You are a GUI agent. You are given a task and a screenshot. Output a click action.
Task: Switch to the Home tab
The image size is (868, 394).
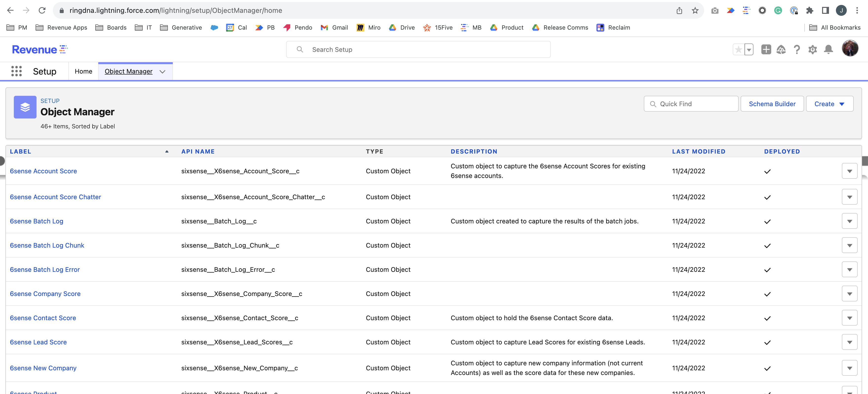83,71
